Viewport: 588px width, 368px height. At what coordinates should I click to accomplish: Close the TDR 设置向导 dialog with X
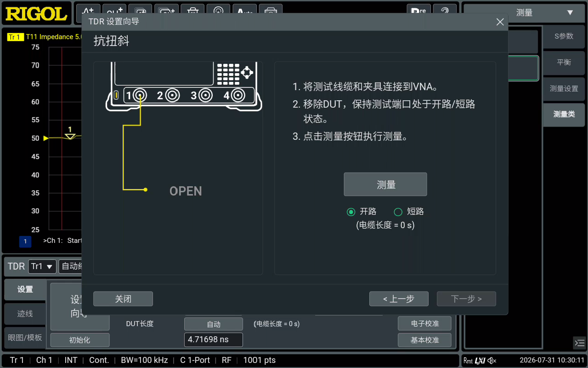500,22
